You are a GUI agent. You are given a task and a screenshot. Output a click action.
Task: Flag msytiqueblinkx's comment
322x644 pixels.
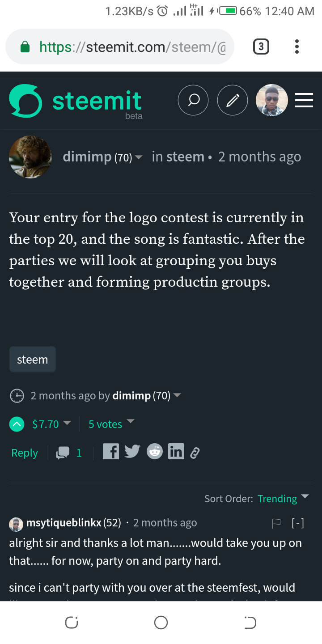coord(276,523)
